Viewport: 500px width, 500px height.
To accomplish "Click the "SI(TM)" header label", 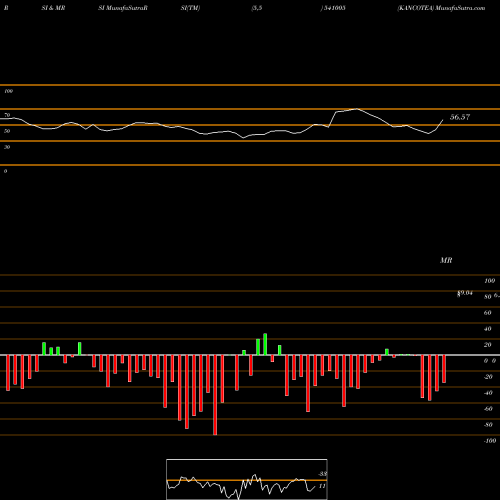I will pyautogui.click(x=190, y=8).
